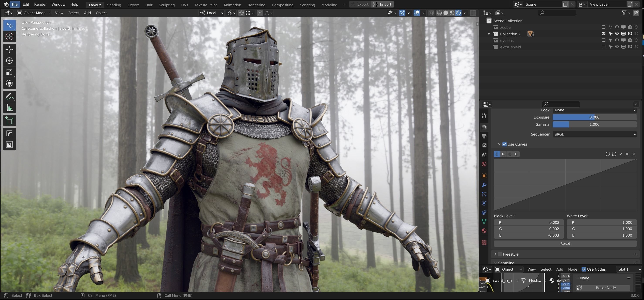
Task: Open the Particles properties tab
Action: point(484,194)
